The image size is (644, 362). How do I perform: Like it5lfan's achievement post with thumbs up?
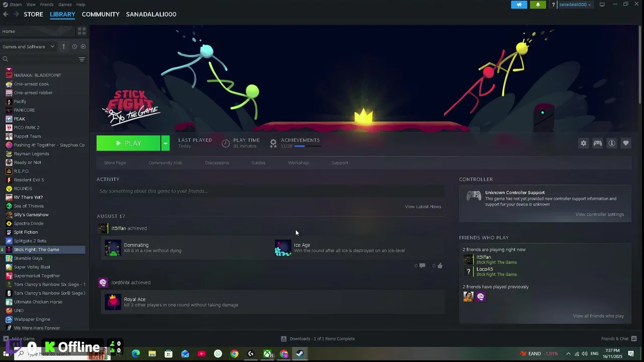pyautogui.click(x=440, y=266)
